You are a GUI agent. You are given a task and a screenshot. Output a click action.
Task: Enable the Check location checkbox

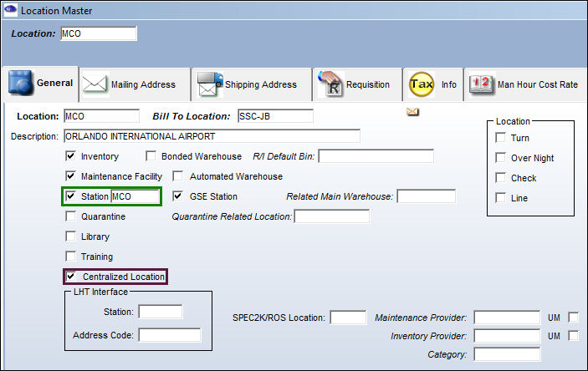(x=501, y=178)
